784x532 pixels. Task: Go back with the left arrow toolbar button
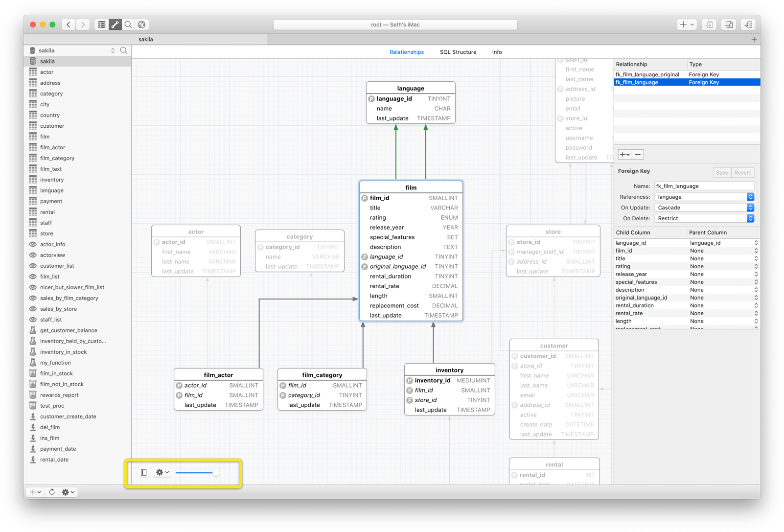[69, 24]
